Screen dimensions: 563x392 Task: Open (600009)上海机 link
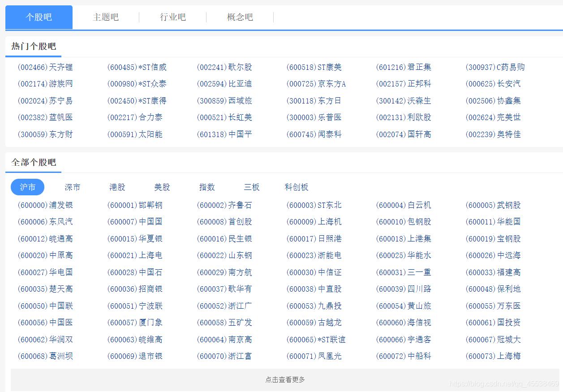pos(314,222)
